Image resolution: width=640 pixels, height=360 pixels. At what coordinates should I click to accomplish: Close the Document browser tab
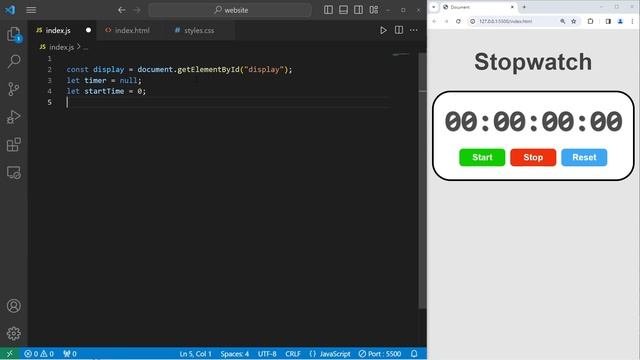pos(512,7)
